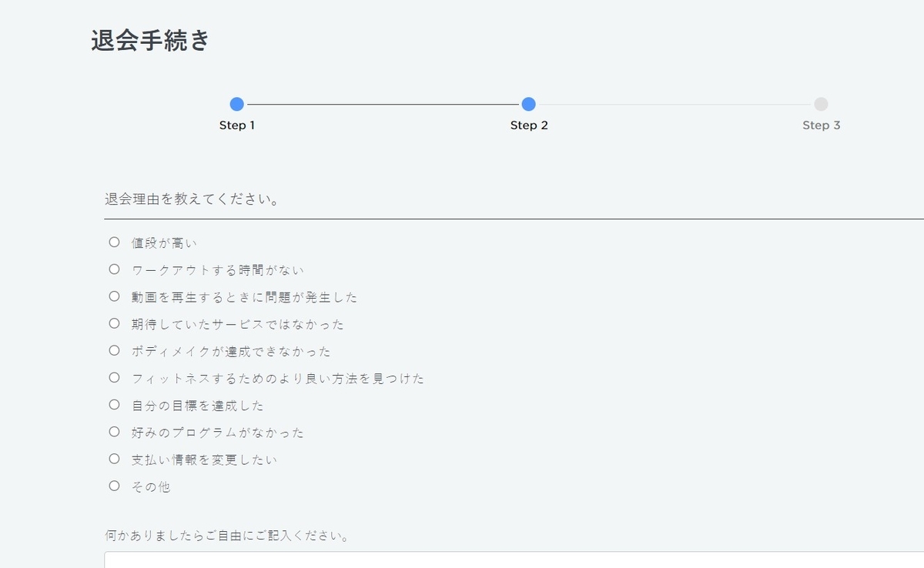Click the Step 2 progress dot

click(528, 104)
